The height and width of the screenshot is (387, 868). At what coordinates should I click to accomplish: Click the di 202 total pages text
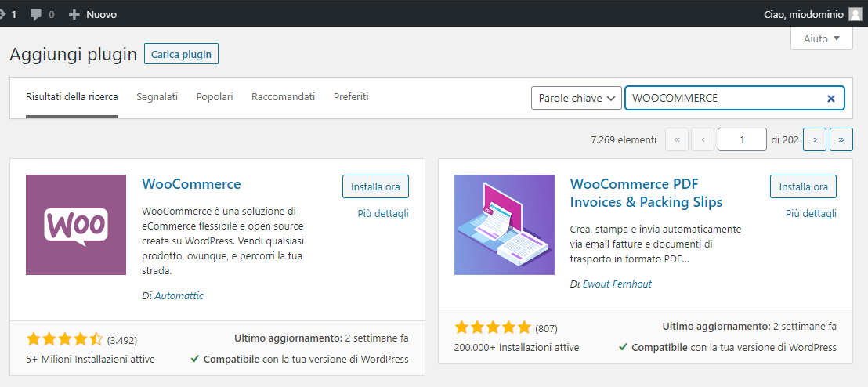click(x=785, y=140)
